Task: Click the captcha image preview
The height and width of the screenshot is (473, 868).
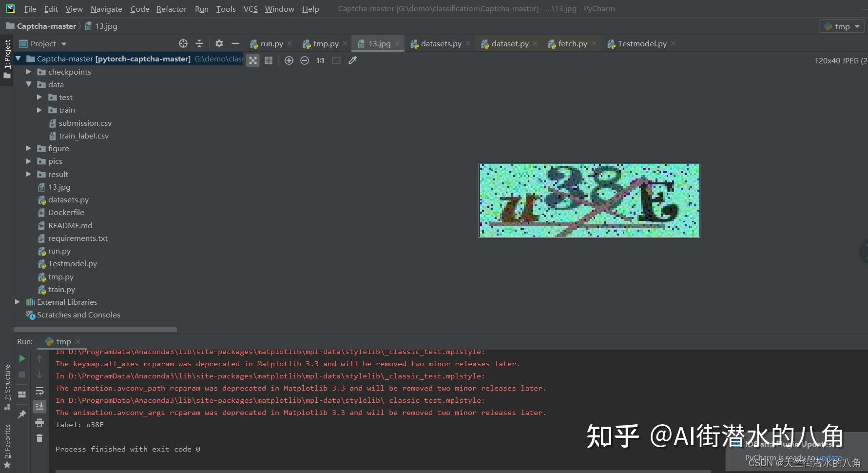Action: click(589, 200)
